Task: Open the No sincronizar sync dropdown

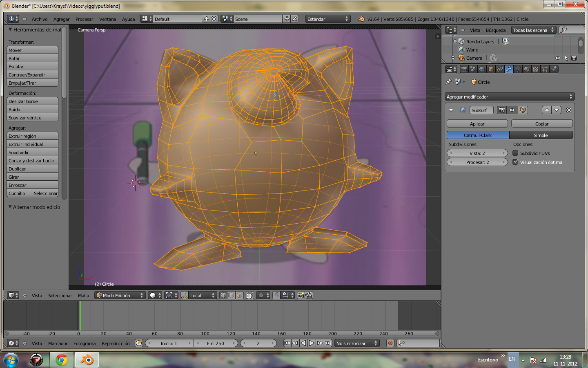Action: (x=357, y=343)
